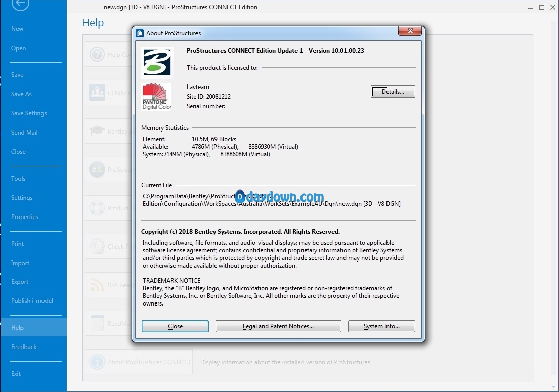Screen dimensions: 559x392
Task: Click the version text 10.01.00.23
Action: (348, 51)
